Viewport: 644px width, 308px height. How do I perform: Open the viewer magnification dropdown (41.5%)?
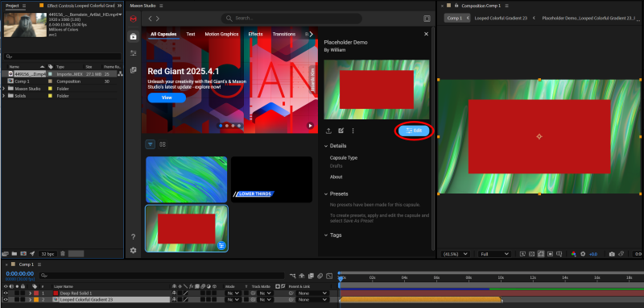tap(456, 254)
